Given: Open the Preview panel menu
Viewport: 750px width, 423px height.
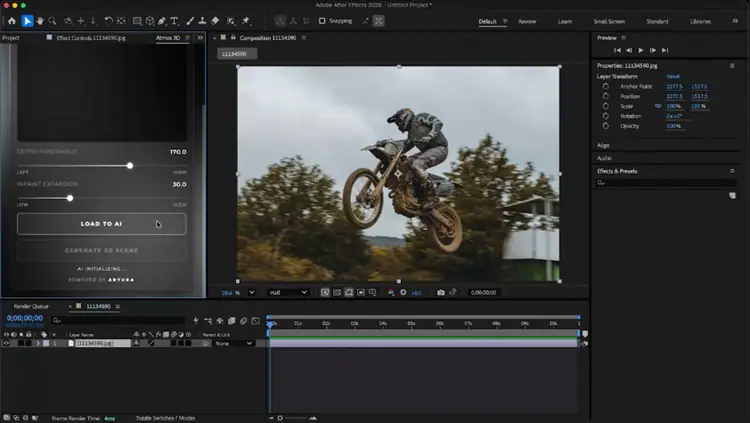Looking at the screenshot, I should click(x=623, y=38).
